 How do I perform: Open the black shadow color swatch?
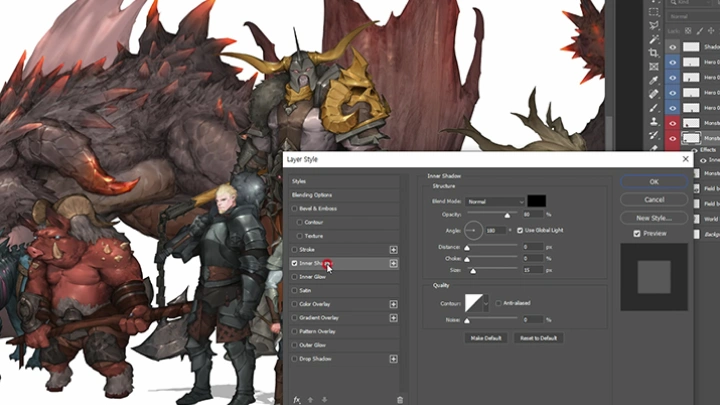point(536,201)
